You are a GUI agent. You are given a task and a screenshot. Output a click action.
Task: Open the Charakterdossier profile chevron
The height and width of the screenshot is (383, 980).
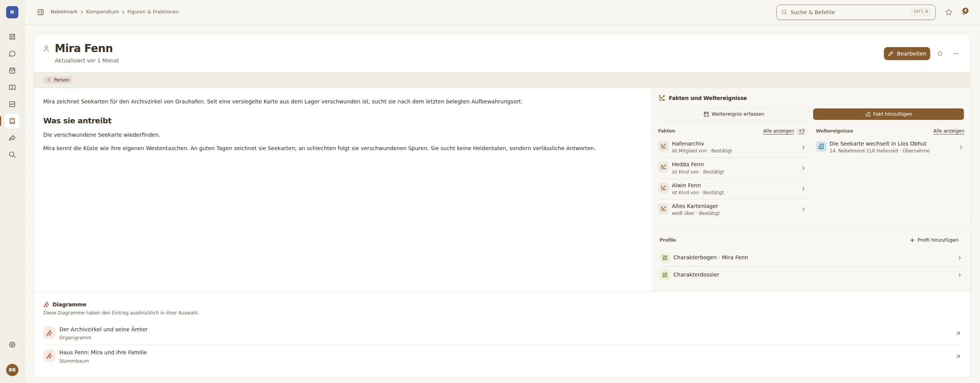[x=959, y=275]
